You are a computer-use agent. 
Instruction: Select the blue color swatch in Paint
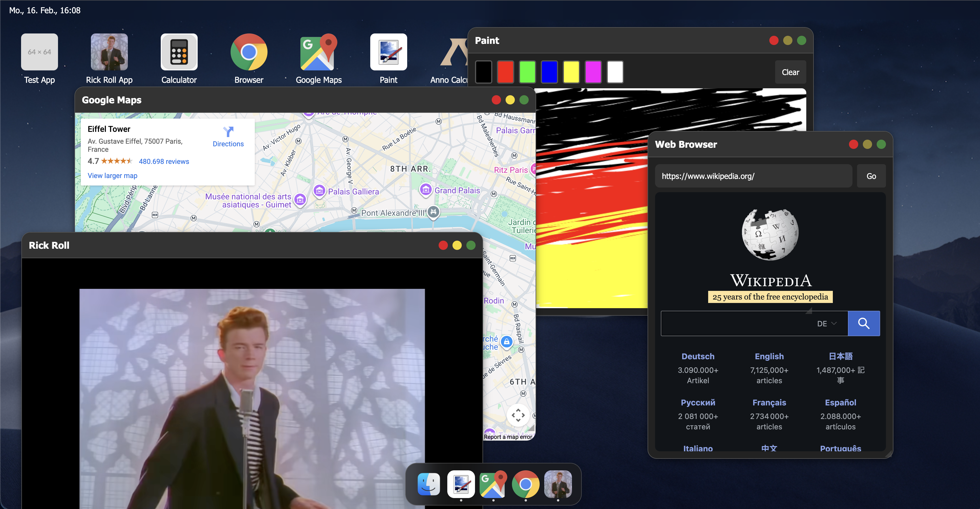pos(549,72)
